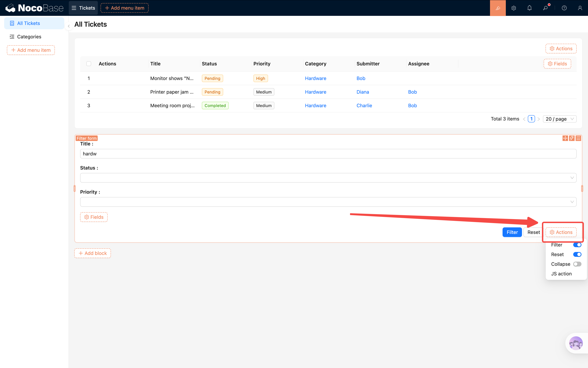Screen dimensions: 588x368
Task: Enable the Collapse action toggle
Action: coord(577,264)
